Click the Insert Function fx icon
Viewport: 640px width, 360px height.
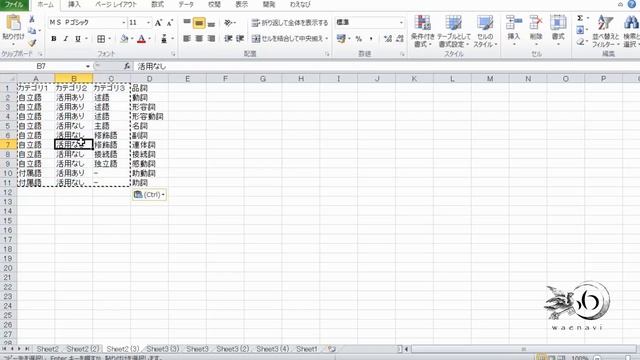(x=127, y=66)
